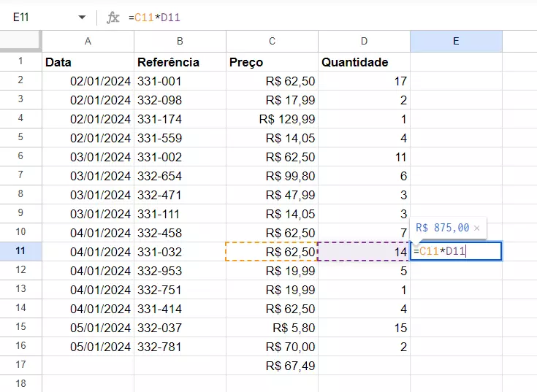
Task: Open the name box dropdown arrow
Action: pos(81,18)
